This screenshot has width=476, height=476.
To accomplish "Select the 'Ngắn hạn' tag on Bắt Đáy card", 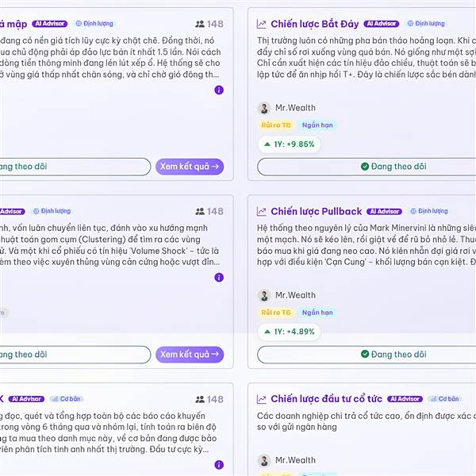I will click(317, 125).
